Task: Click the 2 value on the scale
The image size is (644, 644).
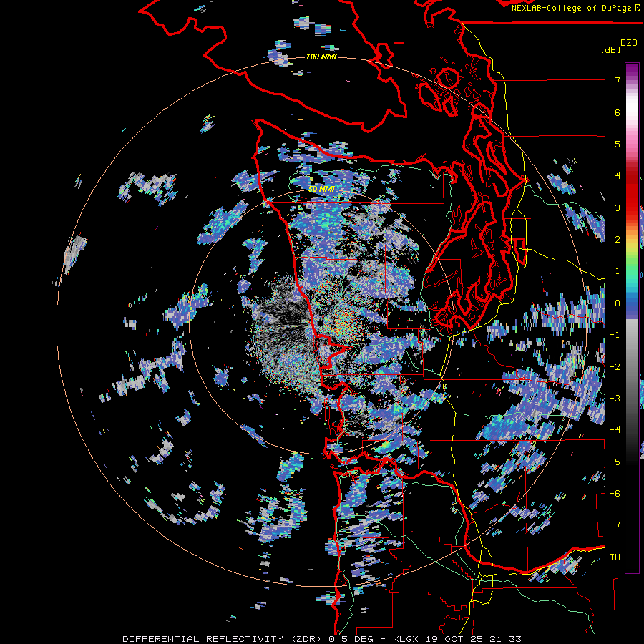Action: 618,240
